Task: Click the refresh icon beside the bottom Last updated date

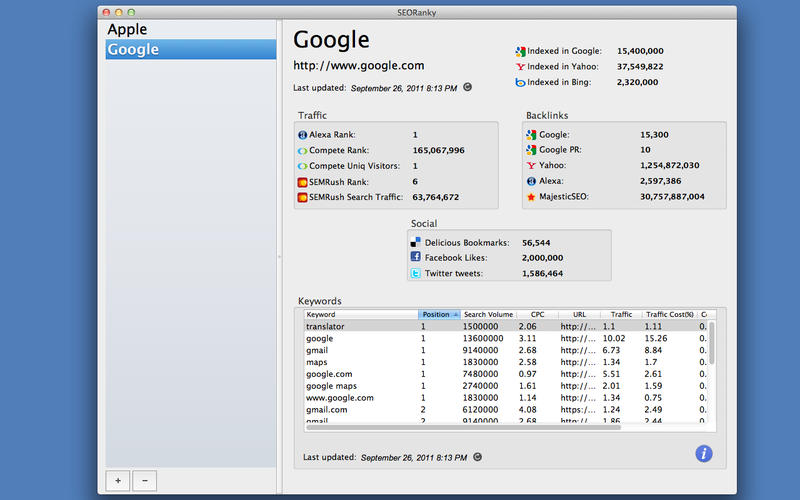Action: pyautogui.click(x=477, y=457)
